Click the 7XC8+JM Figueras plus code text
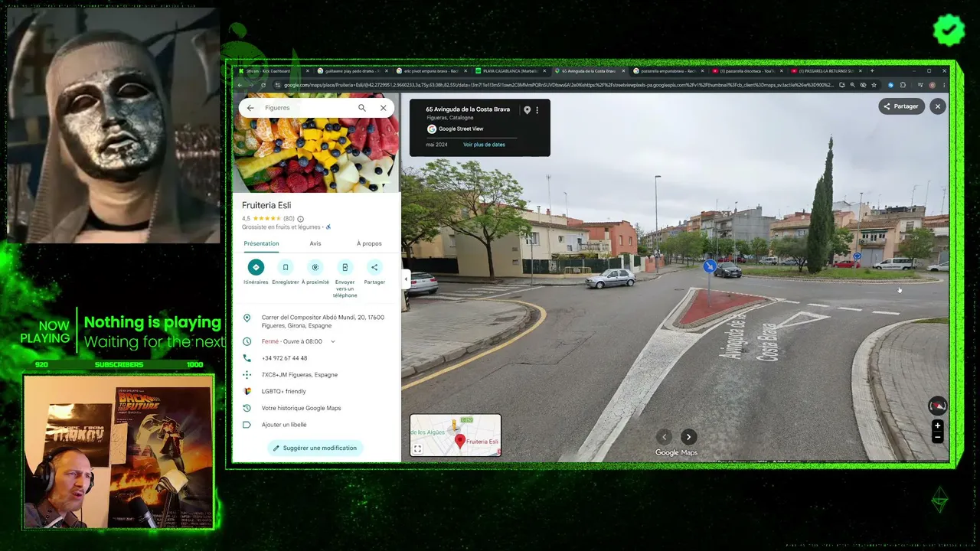The image size is (980, 551). pos(300,375)
